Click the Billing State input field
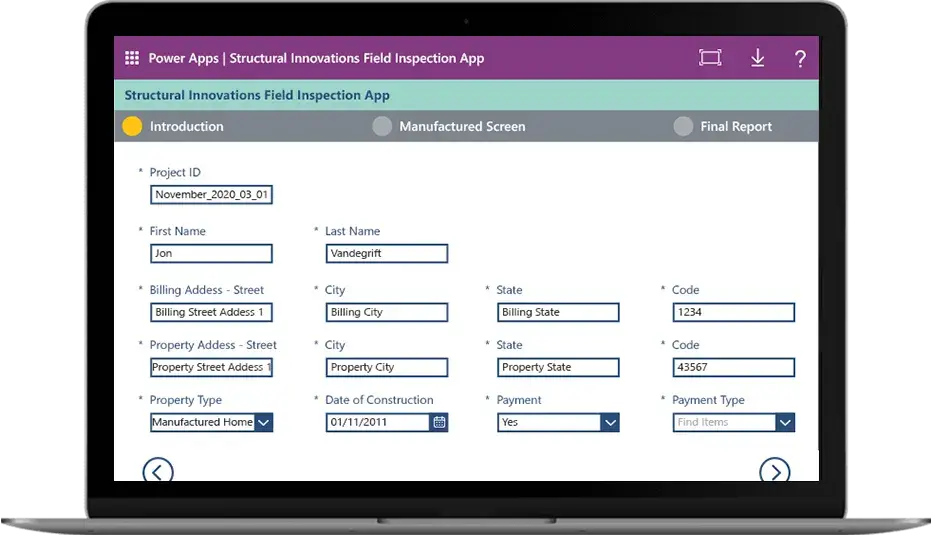Viewport: 931px width, 535px height. [x=558, y=312]
